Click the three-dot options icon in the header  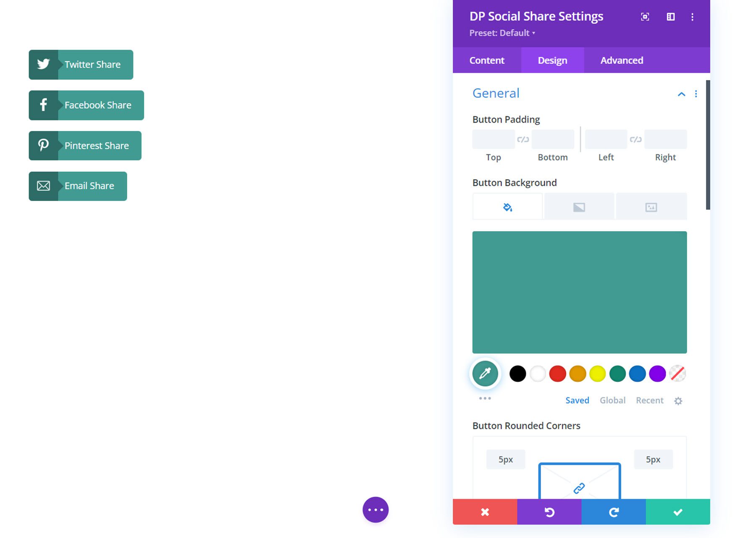(693, 17)
